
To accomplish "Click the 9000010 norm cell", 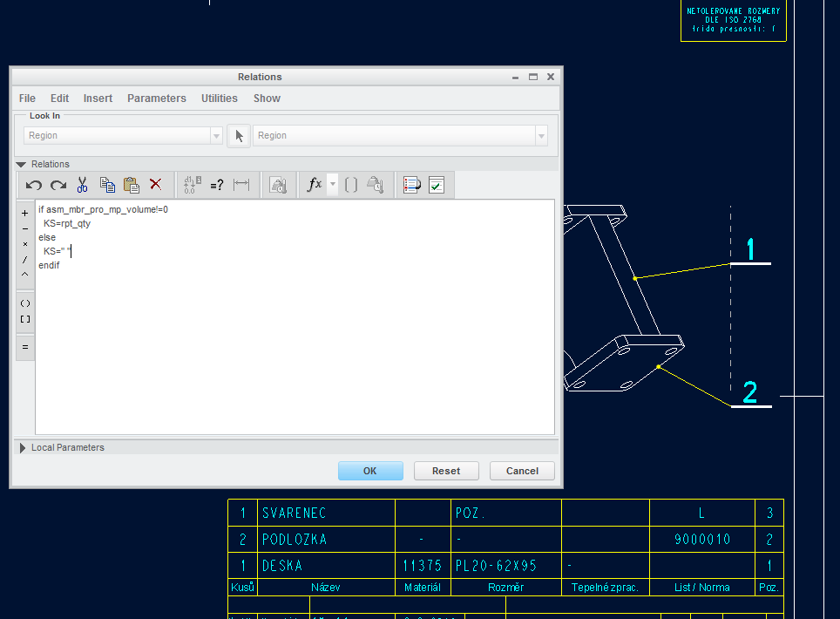I will pos(702,539).
